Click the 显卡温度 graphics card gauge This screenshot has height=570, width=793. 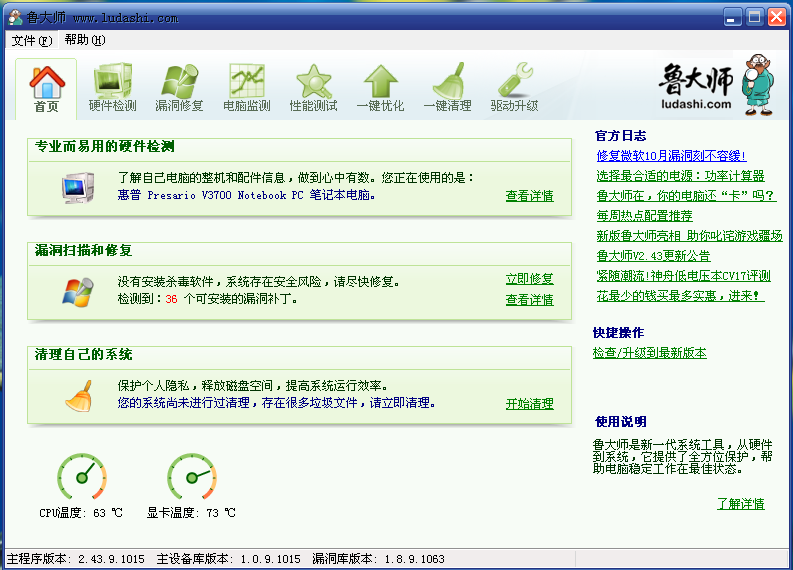click(191, 477)
